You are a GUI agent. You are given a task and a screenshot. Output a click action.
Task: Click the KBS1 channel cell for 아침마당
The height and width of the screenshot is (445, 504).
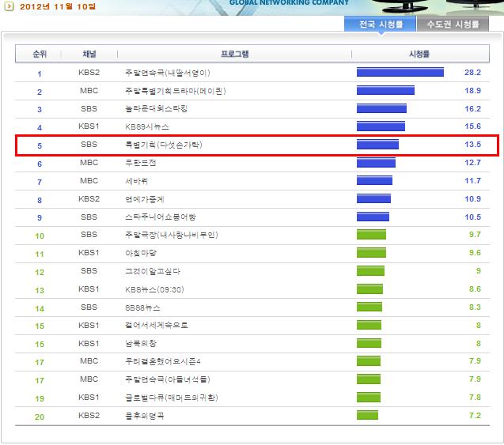point(89,253)
